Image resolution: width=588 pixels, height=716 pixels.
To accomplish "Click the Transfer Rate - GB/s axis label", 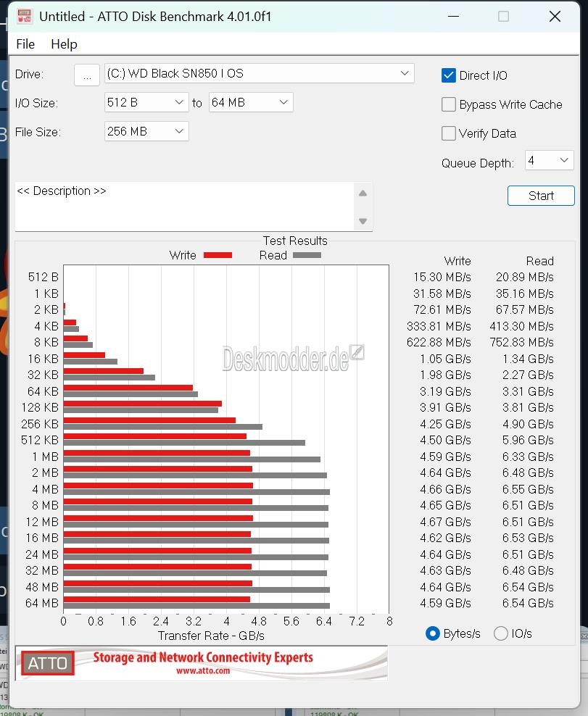I will tap(211, 636).
